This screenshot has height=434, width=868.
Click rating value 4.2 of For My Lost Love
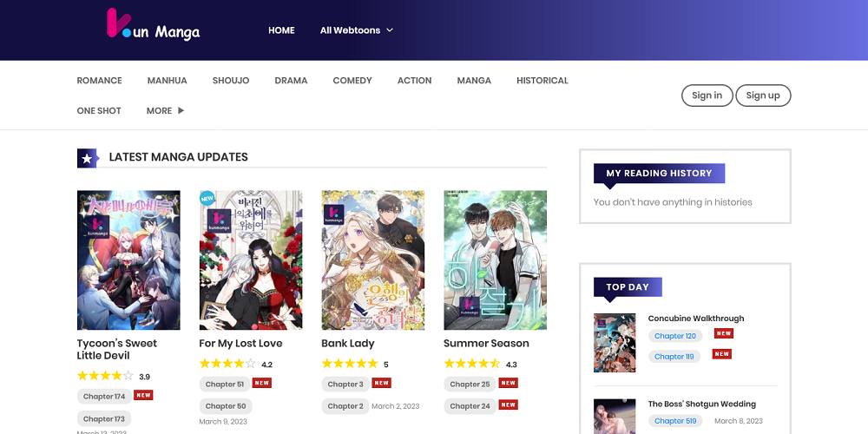(266, 365)
